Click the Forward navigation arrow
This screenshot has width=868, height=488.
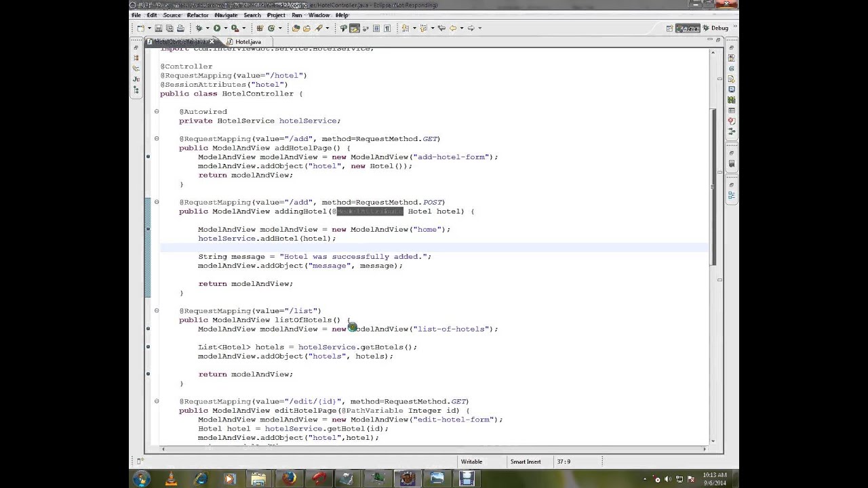[x=471, y=28]
